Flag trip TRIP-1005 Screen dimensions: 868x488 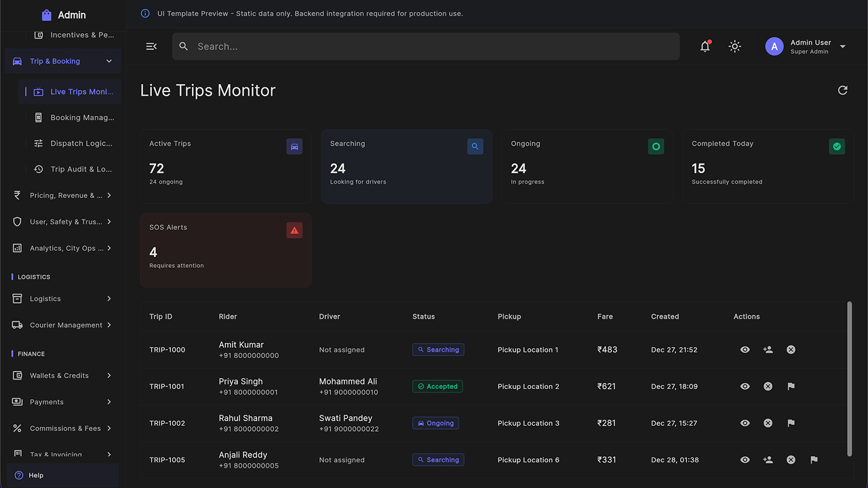tap(814, 460)
